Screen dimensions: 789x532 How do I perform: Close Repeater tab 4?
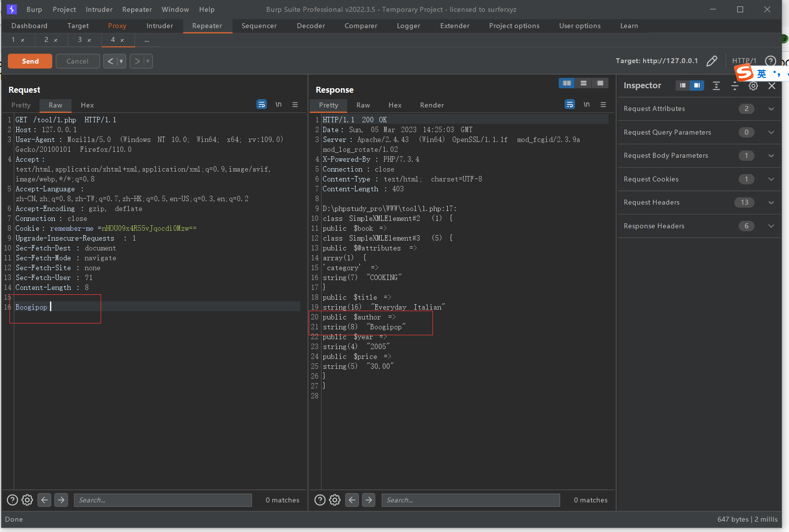point(122,40)
